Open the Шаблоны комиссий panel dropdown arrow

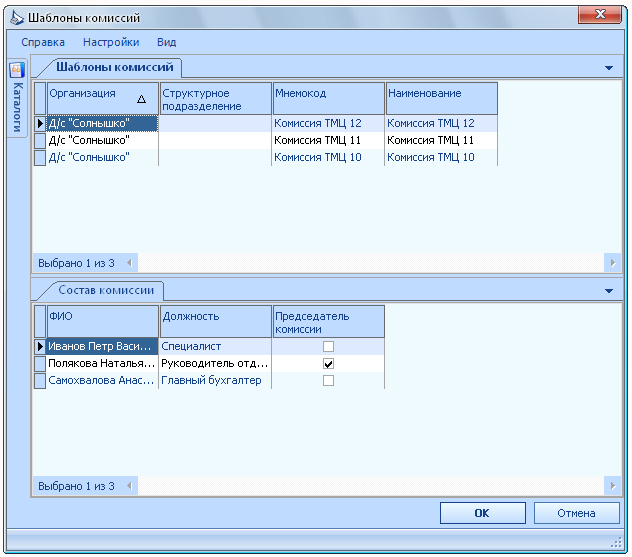pos(609,68)
